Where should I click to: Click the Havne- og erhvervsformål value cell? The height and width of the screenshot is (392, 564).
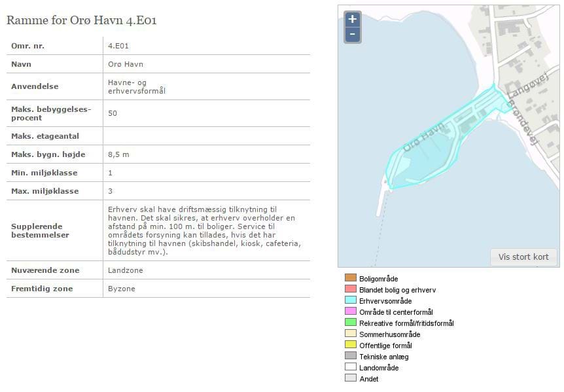tap(136, 86)
